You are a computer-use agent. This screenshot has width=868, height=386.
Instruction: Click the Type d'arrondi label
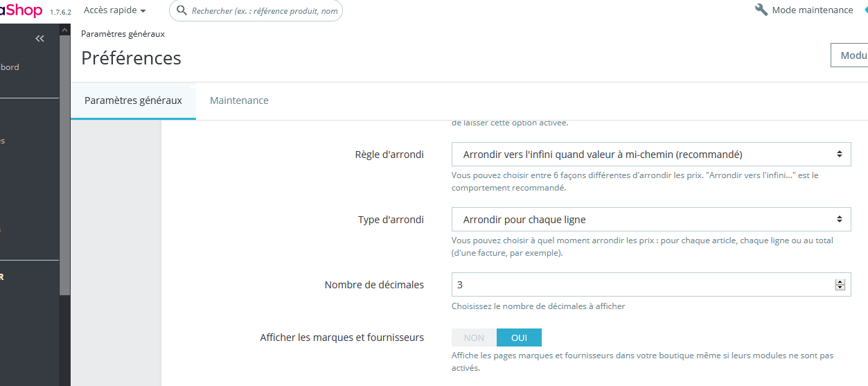(x=391, y=220)
